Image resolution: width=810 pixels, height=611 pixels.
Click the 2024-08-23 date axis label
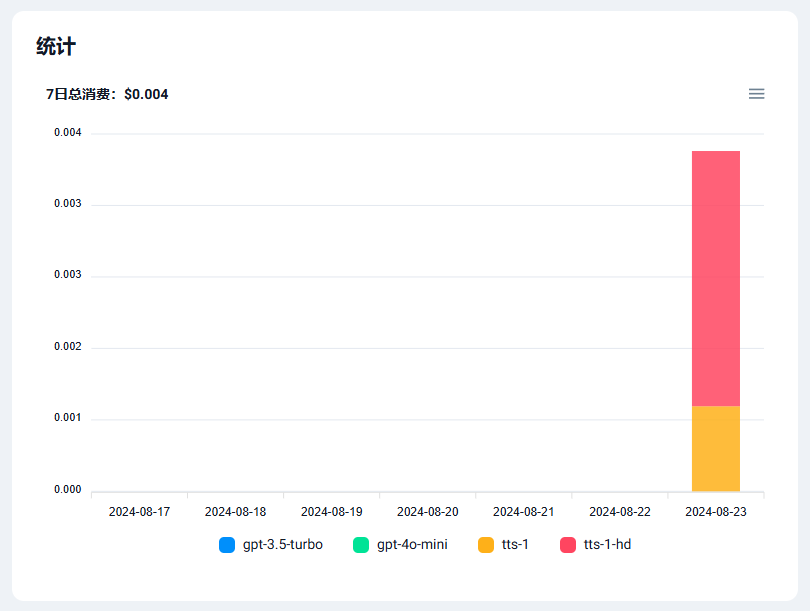(x=716, y=512)
